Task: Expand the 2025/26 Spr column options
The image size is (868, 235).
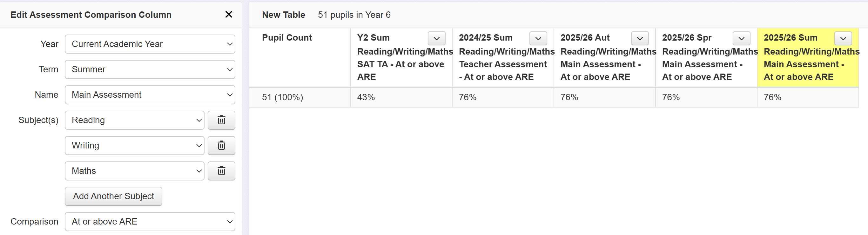Action: (x=741, y=38)
